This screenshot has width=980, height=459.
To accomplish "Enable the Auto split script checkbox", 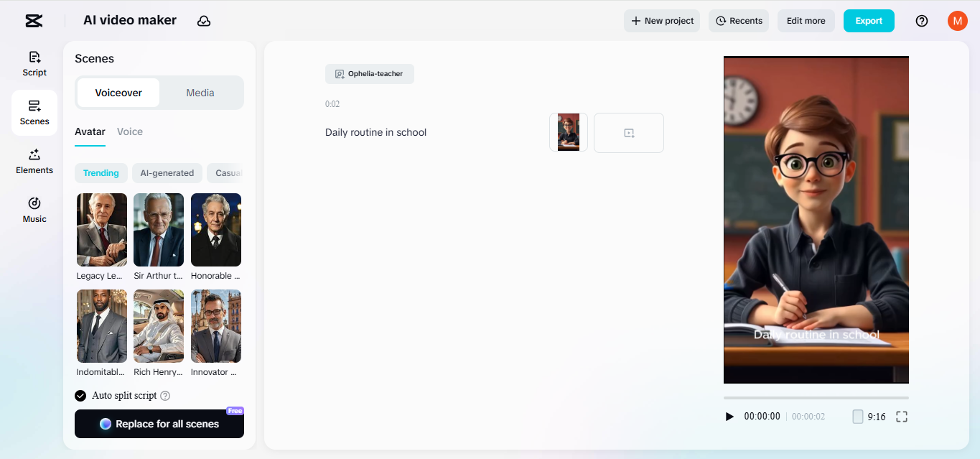I will [x=80, y=395].
